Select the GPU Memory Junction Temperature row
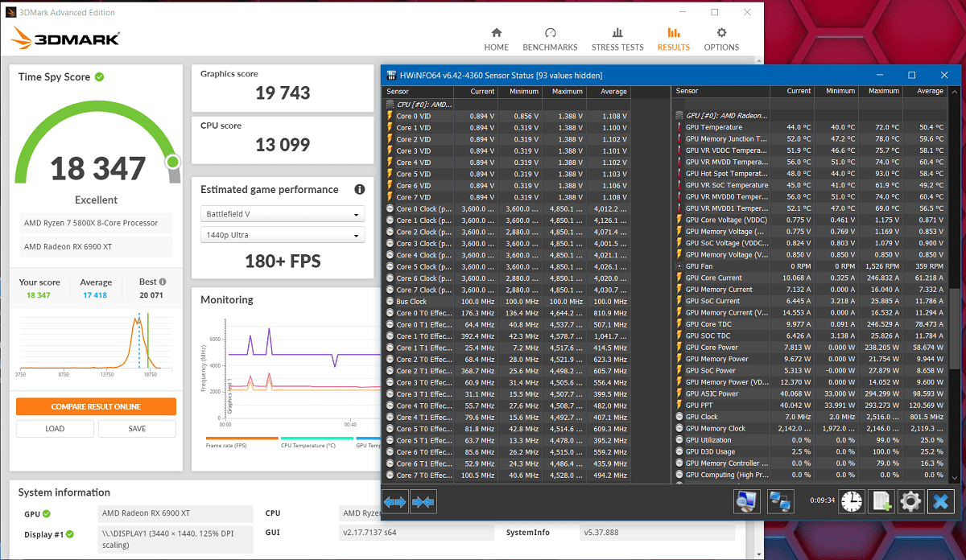966x560 pixels. tap(810, 139)
